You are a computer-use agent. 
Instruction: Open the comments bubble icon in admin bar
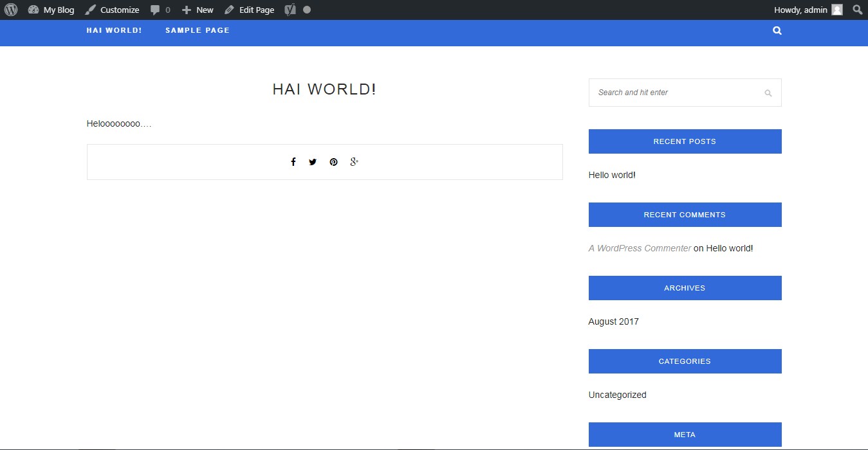click(x=156, y=9)
